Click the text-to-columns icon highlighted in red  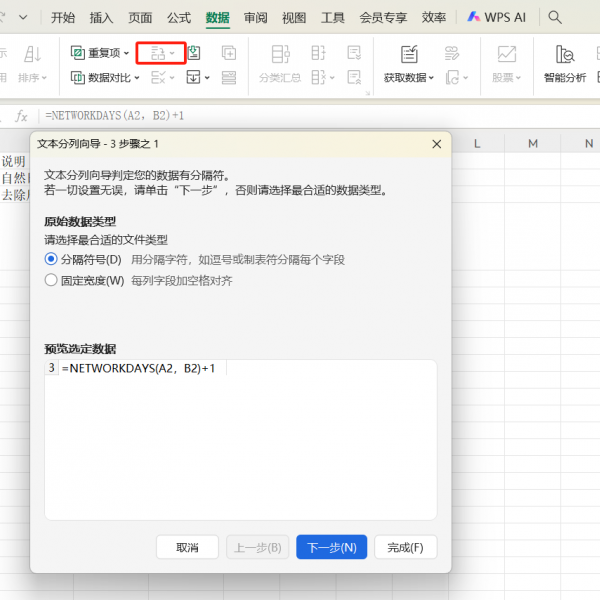point(157,53)
